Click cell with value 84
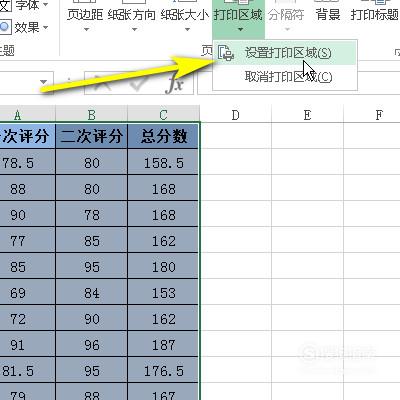This screenshot has width=400, height=400. (x=91, y=292)
